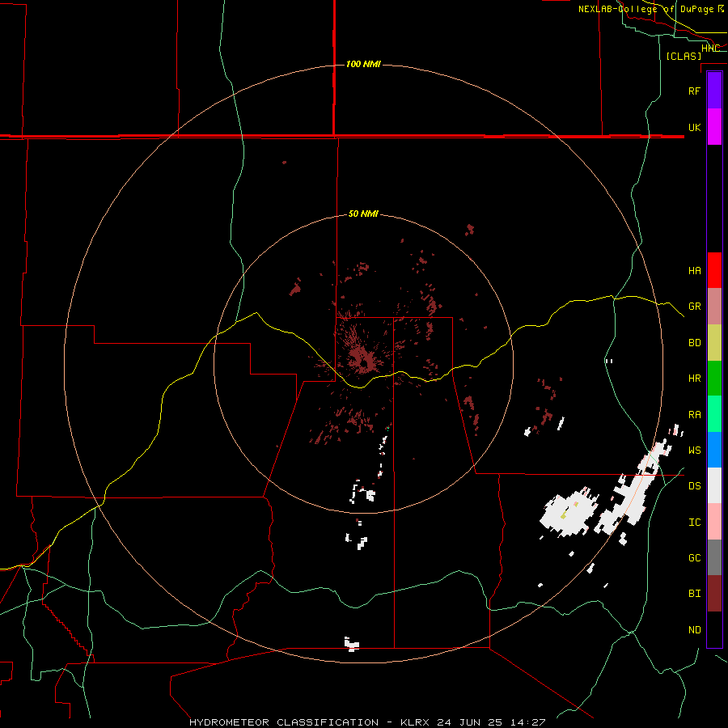The image size is (728, 728).
Task: Click the green HR legend color segment
Action: tap(714, 379)
